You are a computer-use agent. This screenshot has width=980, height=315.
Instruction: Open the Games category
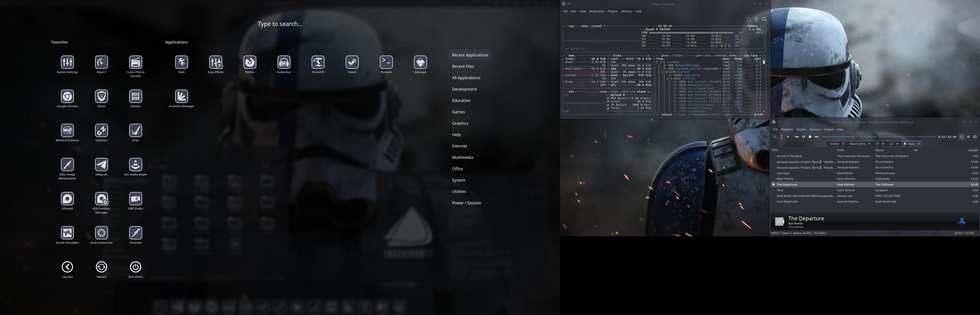[x=458, y=112]
